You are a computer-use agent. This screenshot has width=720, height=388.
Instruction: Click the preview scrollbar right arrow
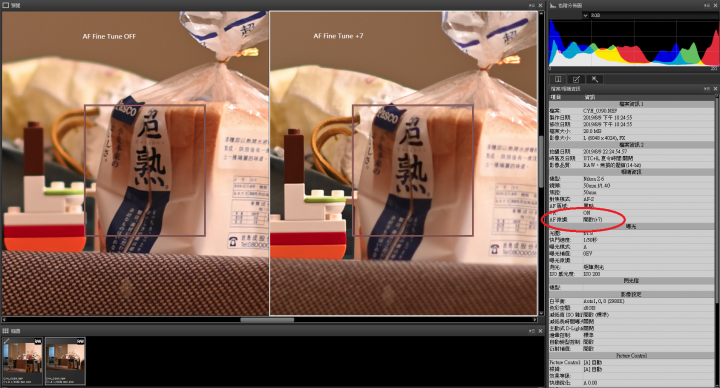[535, 320]
